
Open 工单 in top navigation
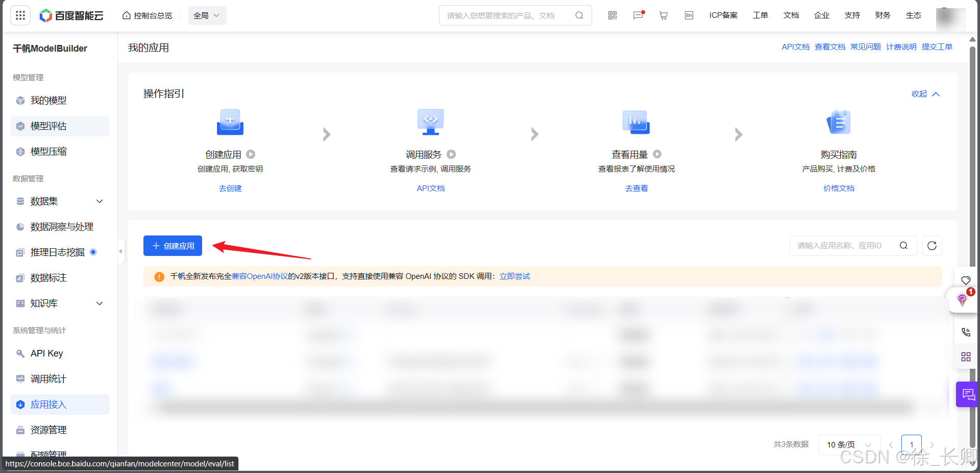coord(761,15)
